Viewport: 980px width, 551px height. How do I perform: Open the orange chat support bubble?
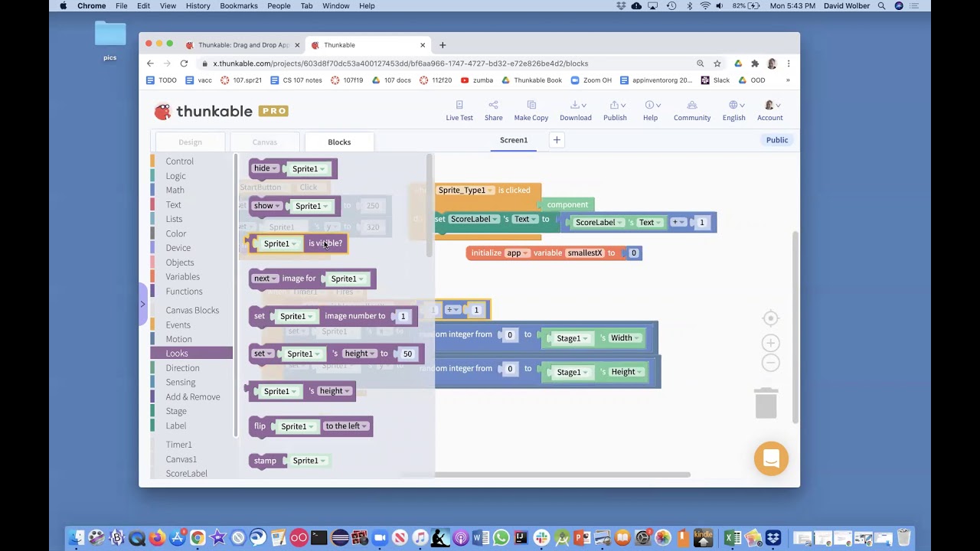click(x=771, y=458)
